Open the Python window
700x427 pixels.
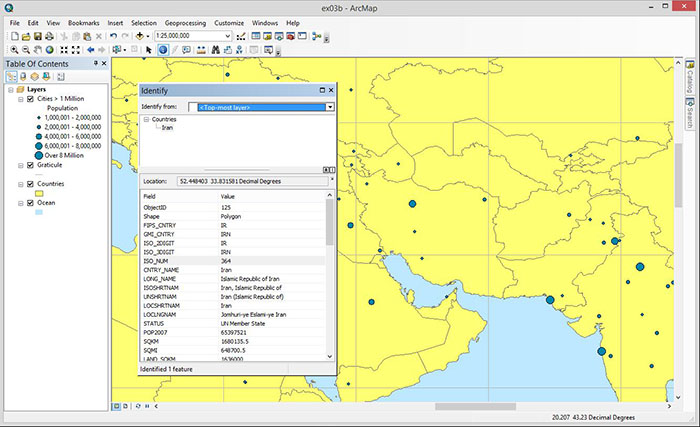click(x=302, y=36)
